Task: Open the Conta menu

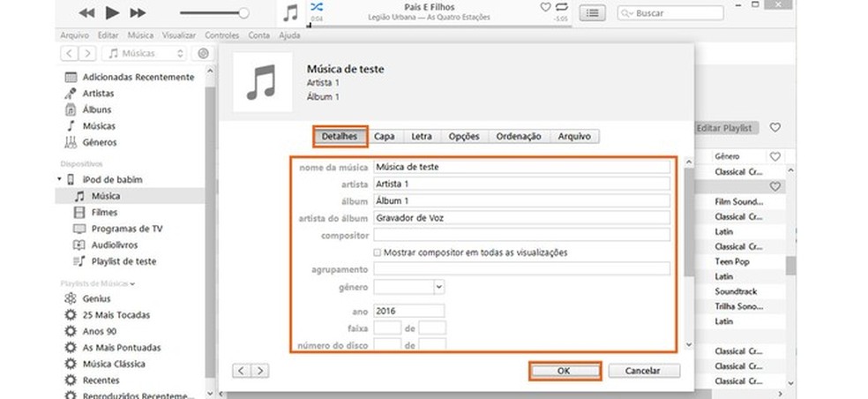Action: coord(258,35)
